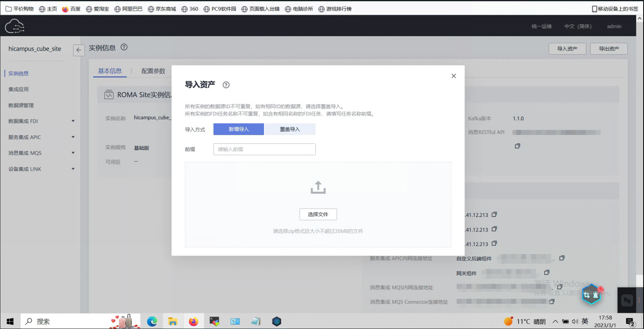
Task: Open the 京东商城 bookmark
Action: (x=162, y=9)
